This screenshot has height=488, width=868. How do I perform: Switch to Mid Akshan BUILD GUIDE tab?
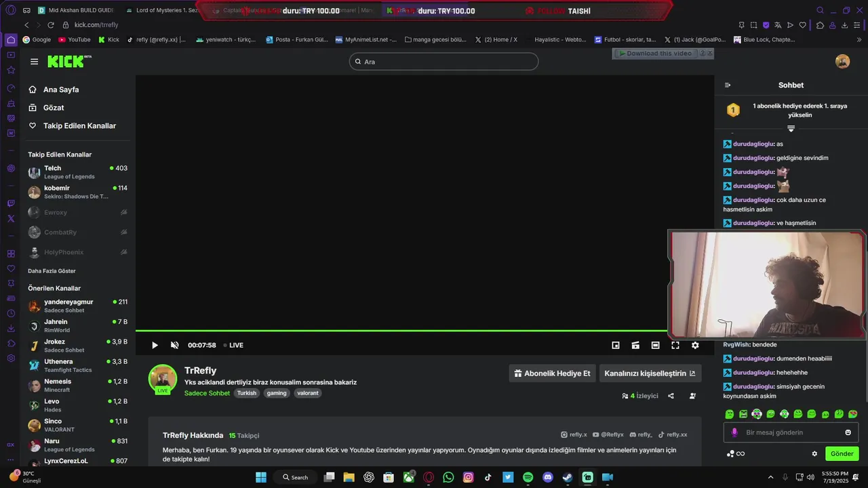click(76, 11)
